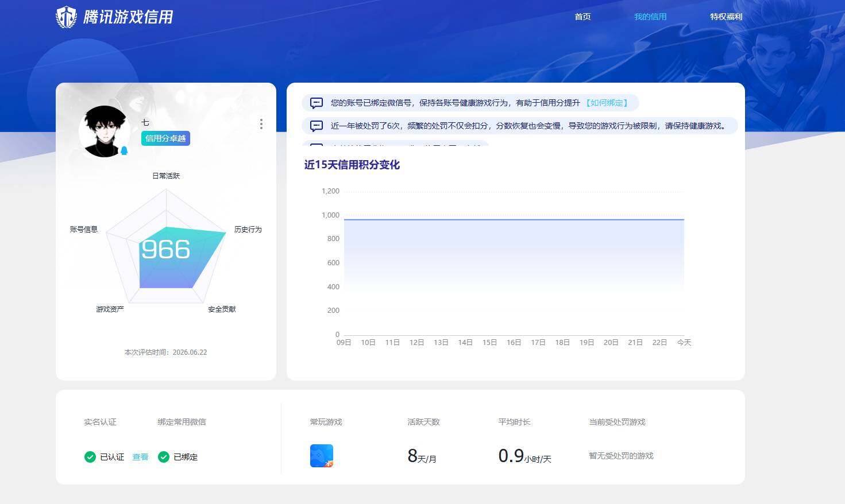Click the 近15天信用积分变化 chart title
Viewport: 845px width, 504px height.
(x=352, y=165)
